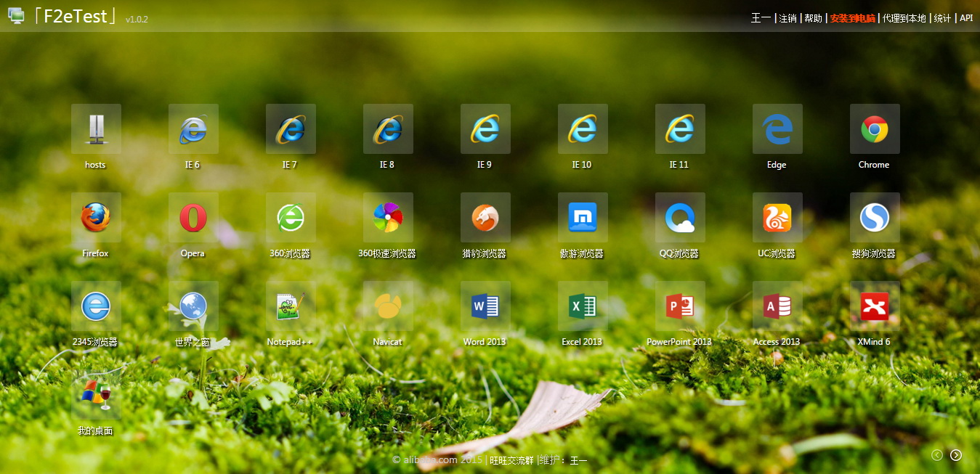The image size is (980, 474).
Task: Select the API link in header
Action: (966, 18)
